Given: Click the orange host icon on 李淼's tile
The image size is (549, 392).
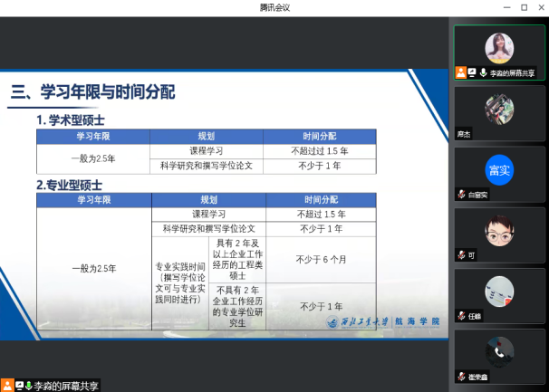Looking at the screenshot, I should [x=461, y=72].
